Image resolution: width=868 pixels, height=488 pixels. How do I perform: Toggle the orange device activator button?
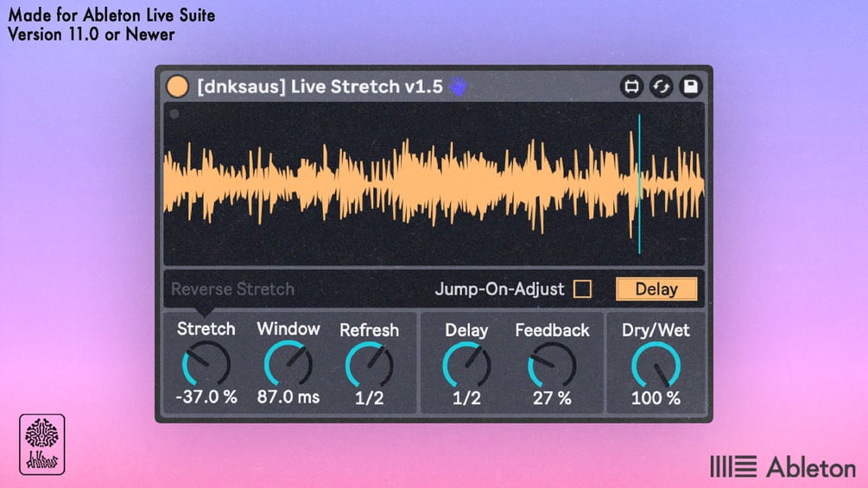pos(177,86)
